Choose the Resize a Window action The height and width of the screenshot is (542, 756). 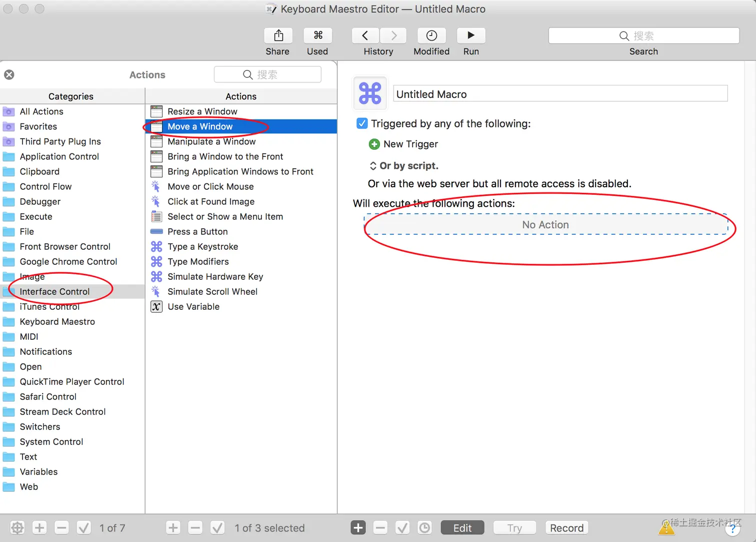pos(241,111)
